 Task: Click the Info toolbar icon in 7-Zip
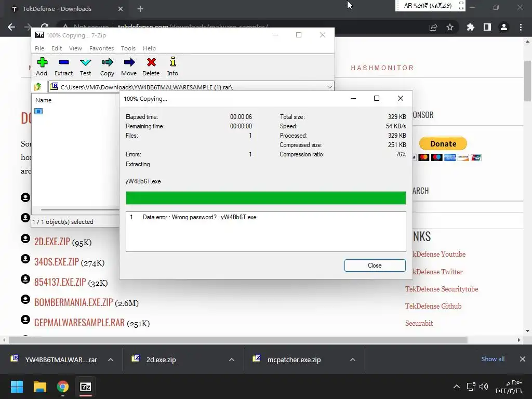172,62
